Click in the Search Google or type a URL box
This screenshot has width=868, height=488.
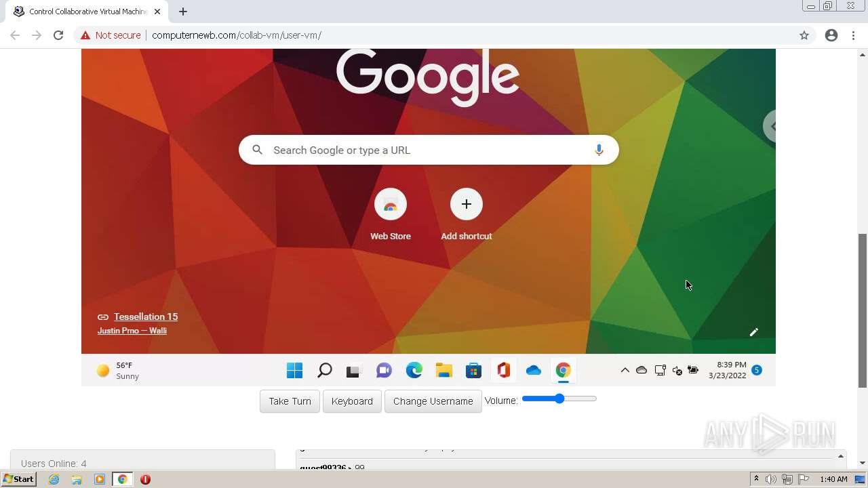tap(429, 150)
